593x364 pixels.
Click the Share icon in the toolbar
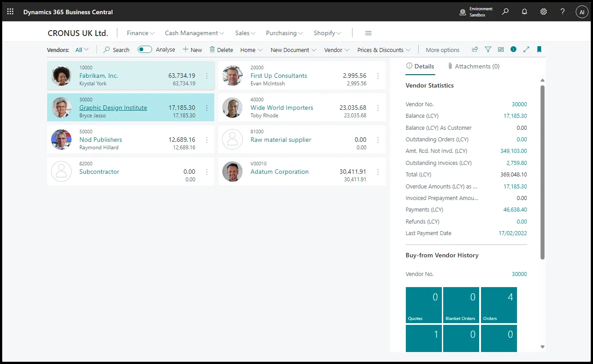(475, 49)
